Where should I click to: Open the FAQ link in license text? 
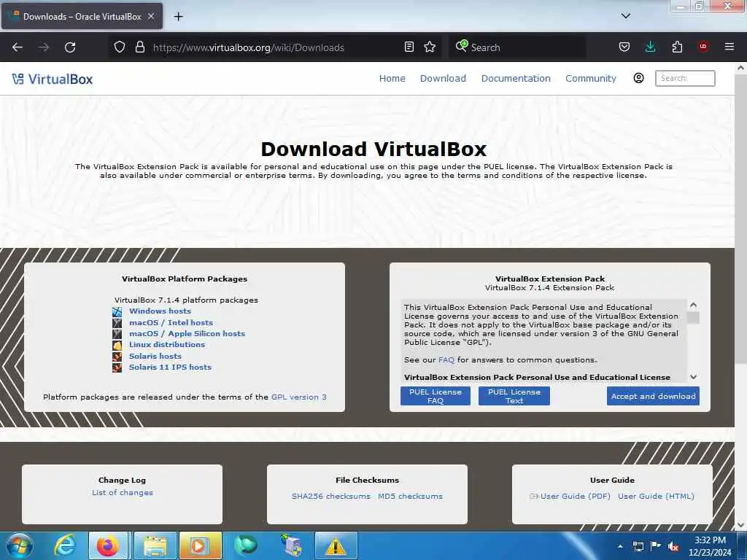tap(446, 360)
